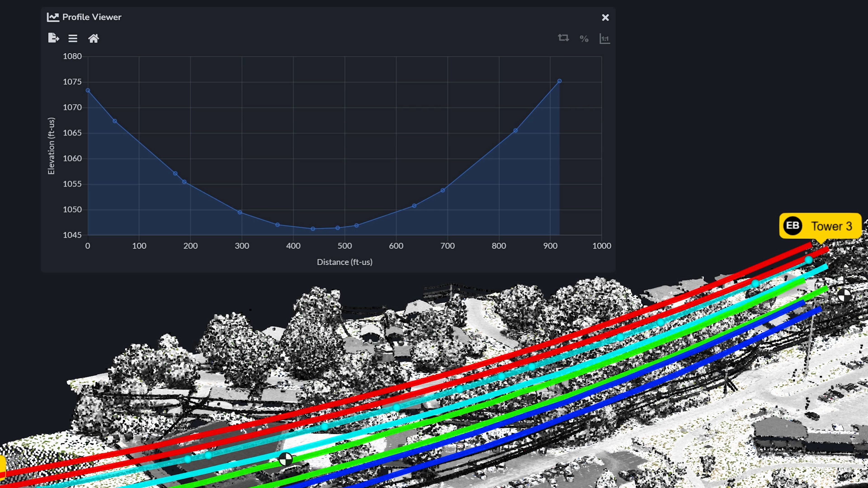Select the data point near 300 distance
868x488 pixels.
(x=240, y=212)
